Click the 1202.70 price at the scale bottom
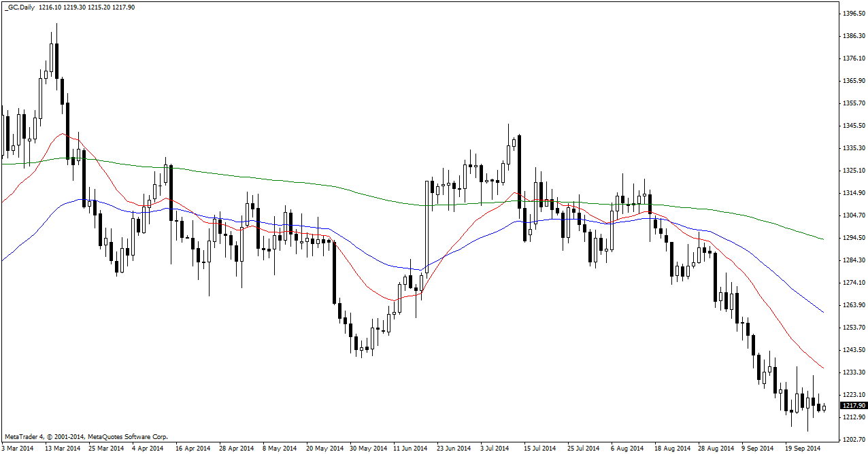The height and width of the screenshot is (454, 868). click(854, 440)
